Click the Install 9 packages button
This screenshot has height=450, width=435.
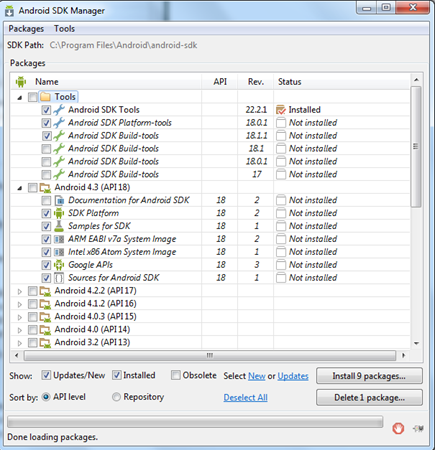click(x=369, y=376)
